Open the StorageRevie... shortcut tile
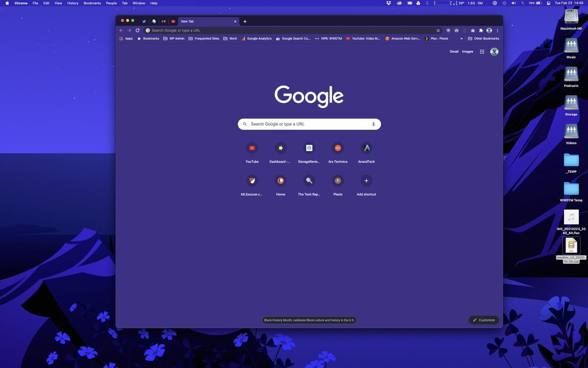This screenshot has height=368, width=588. click(309, 152)
